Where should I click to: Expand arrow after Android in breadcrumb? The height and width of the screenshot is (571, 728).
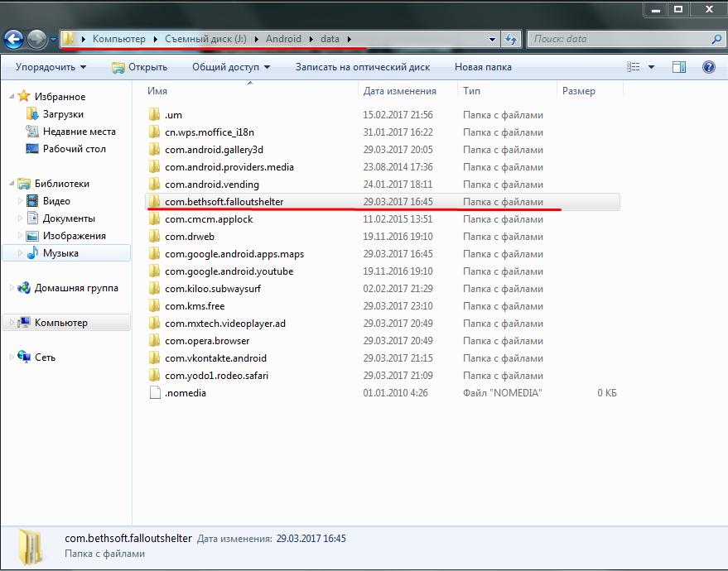[x=311, y=39]
